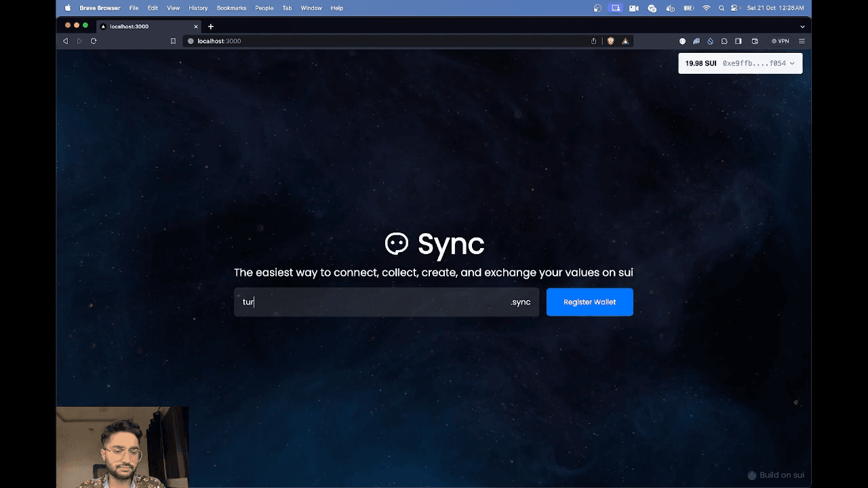Click the date and time Sat 21 Oct
This screenshot has width=868, height=488.
[x=775, y=8]
